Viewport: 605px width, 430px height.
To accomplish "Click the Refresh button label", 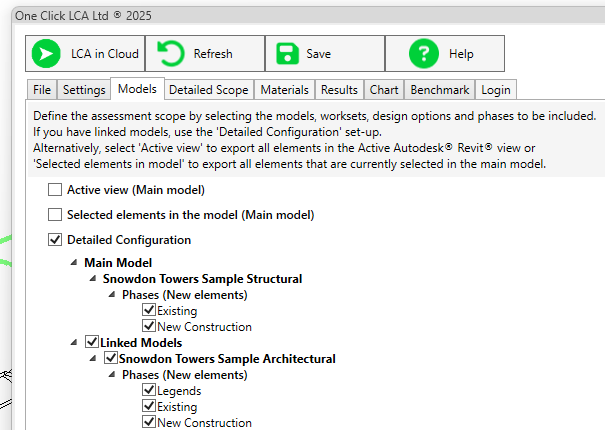I will pos(213,54).
